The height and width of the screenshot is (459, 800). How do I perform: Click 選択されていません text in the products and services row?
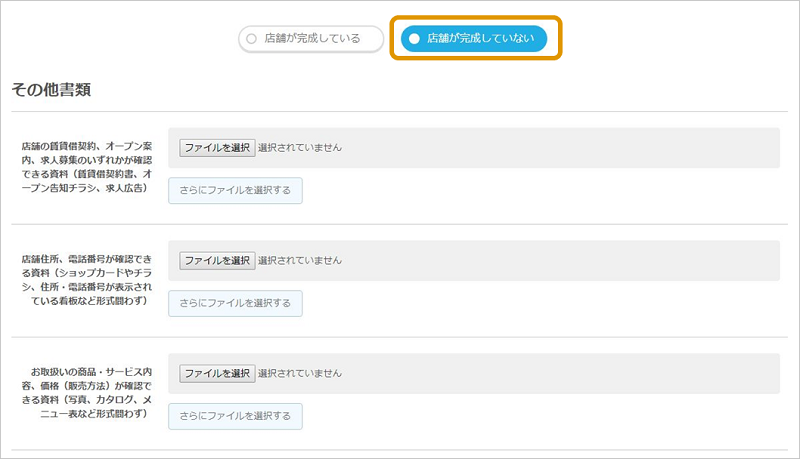[x=300, y=374]
